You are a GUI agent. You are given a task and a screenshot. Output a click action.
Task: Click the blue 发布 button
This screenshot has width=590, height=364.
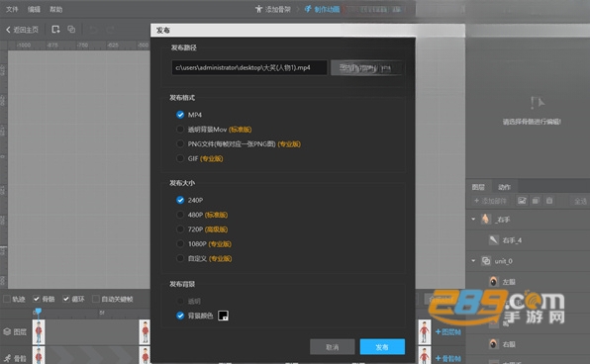coord(382,347)
